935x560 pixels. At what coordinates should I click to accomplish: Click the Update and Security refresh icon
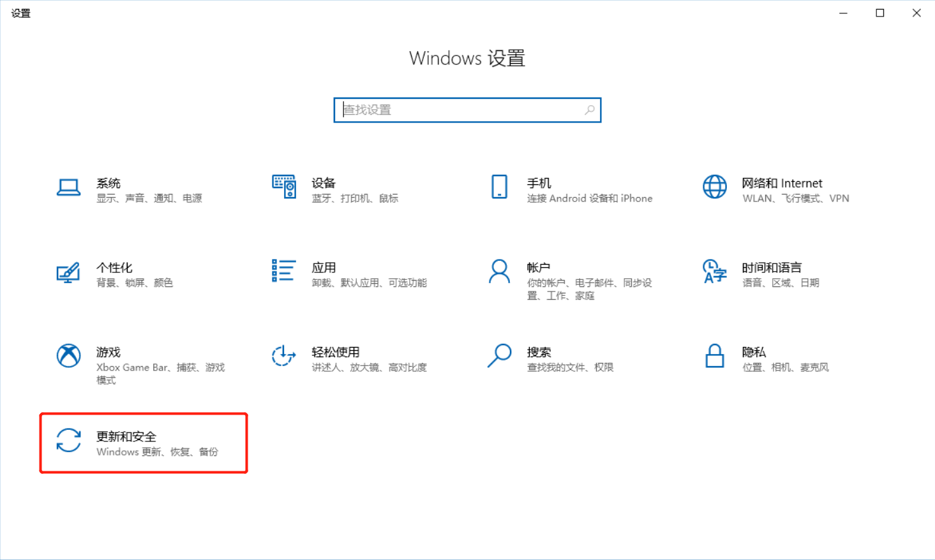click(68, 441)
